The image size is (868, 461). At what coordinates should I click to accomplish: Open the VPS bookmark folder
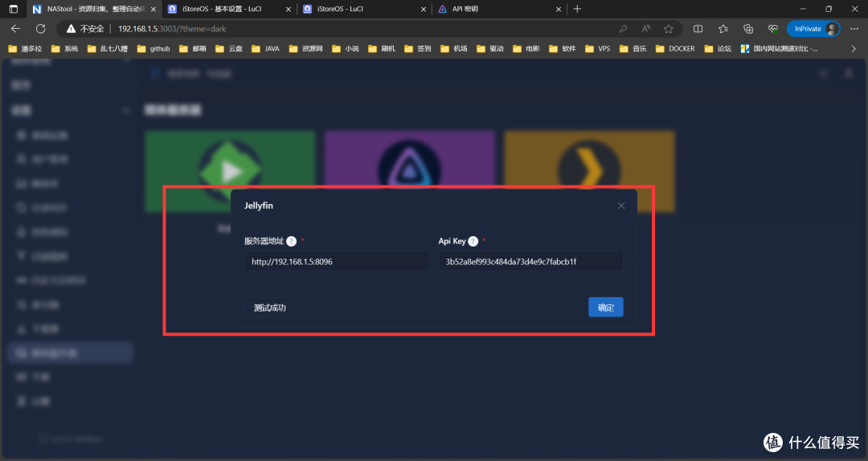pos(598,49)
